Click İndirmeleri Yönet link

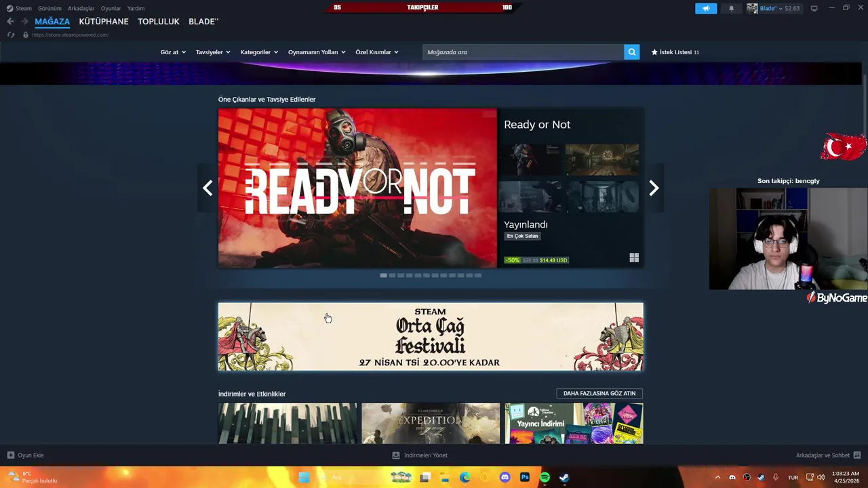[426, 455]
